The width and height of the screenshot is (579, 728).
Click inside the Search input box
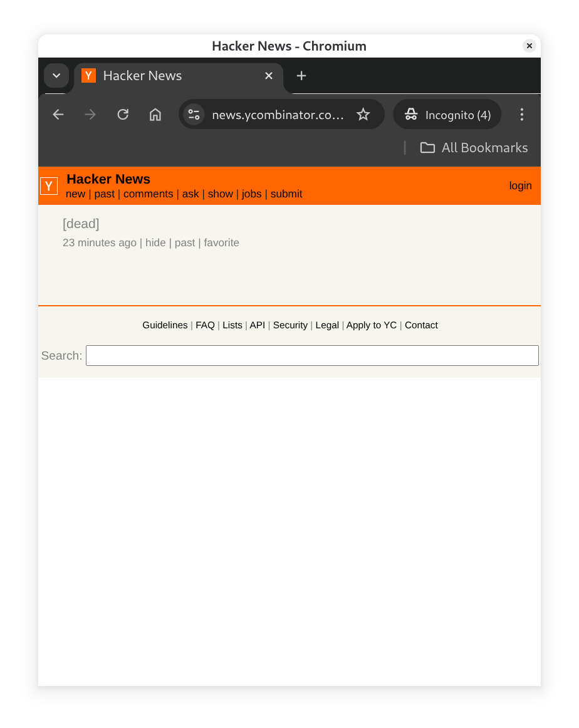pyautogui.click(x=311, y=355)
